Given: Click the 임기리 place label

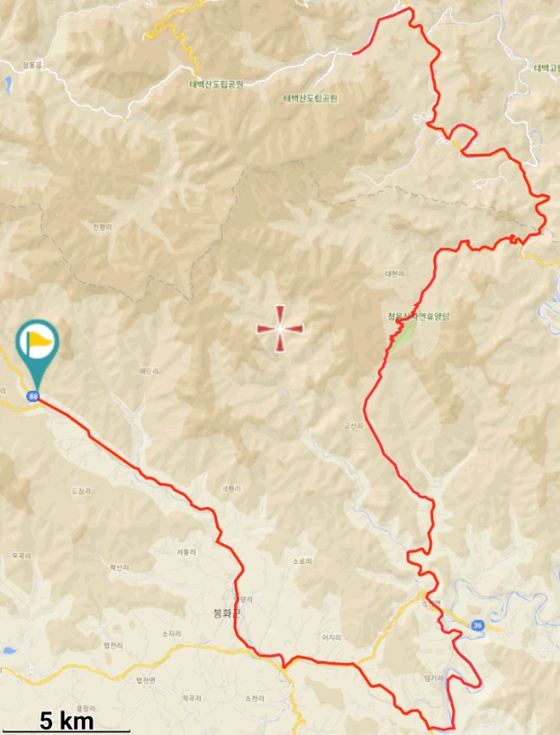Looking at the screenshot, I should (433, 678).
